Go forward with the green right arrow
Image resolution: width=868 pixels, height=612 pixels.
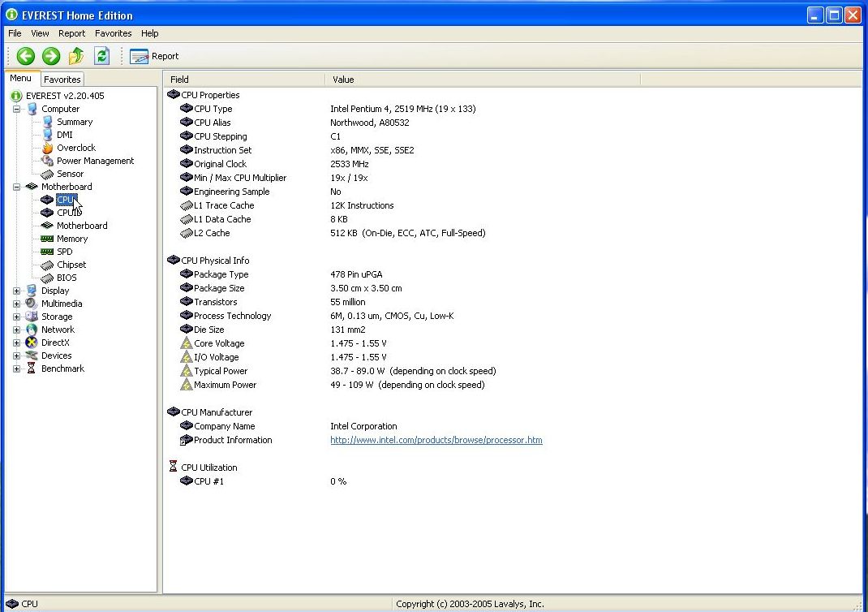pyautogui.click(x=51, y=56)
